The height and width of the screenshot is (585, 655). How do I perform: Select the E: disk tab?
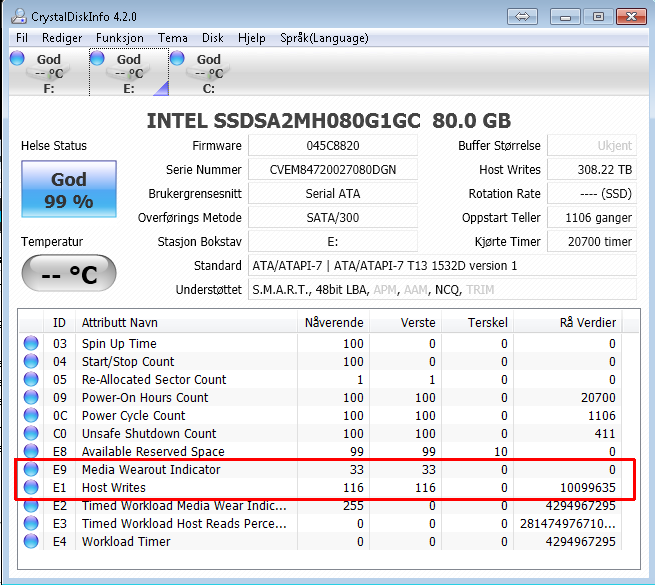pos(129,73)
